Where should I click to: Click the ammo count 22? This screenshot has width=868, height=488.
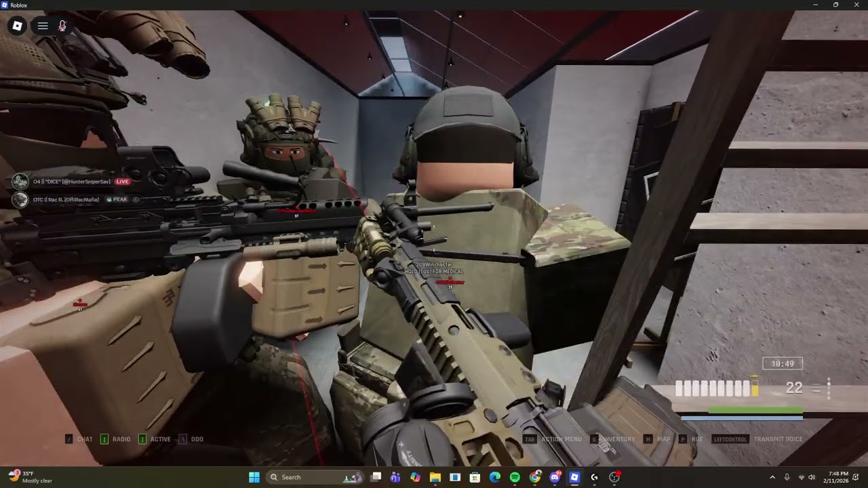794,388
